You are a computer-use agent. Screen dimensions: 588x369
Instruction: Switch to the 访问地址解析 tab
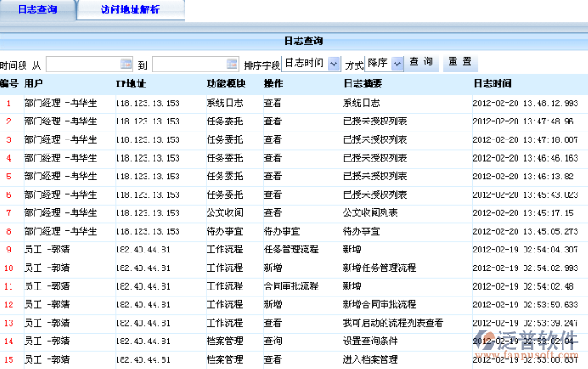(131, 10)
